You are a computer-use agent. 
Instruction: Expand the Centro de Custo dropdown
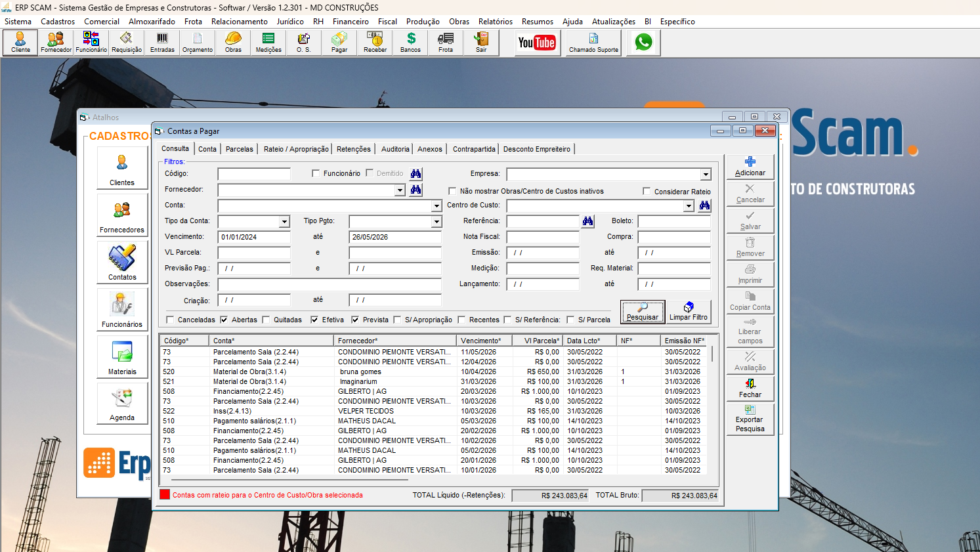[689, 206]
